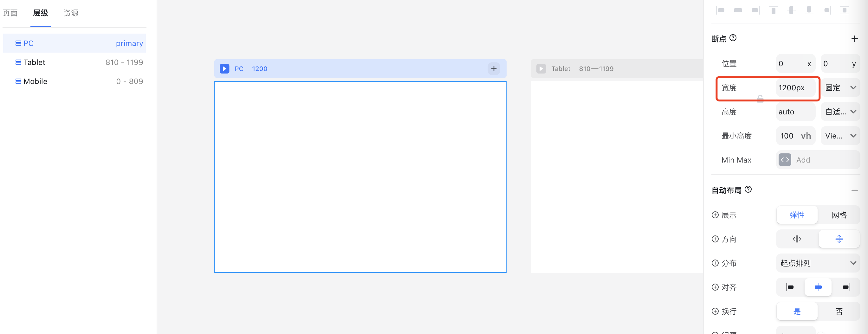Switch display mode to 网格
868x334 pixels.
pyautogui.click(x=839, y=215)
